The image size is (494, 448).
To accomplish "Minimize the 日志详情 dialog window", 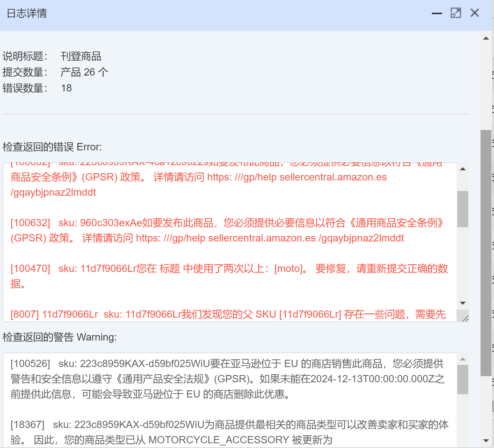I will point(437,13).
